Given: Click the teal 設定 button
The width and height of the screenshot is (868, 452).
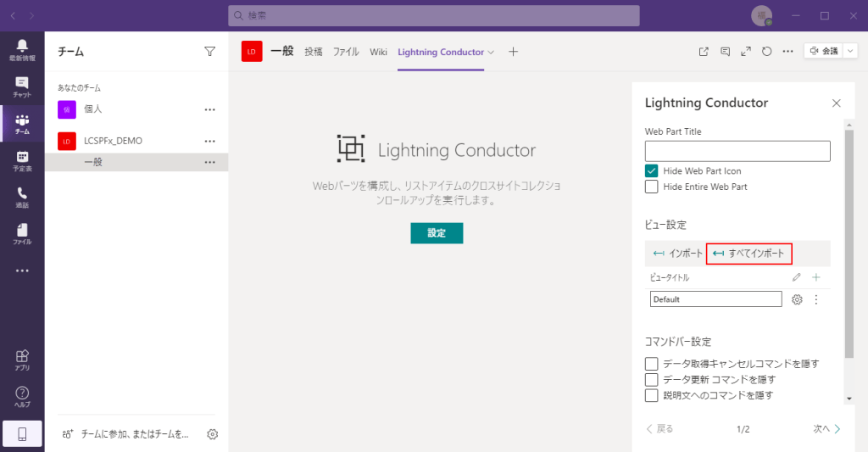Looking at the screenshot, I should click(437, 233).
